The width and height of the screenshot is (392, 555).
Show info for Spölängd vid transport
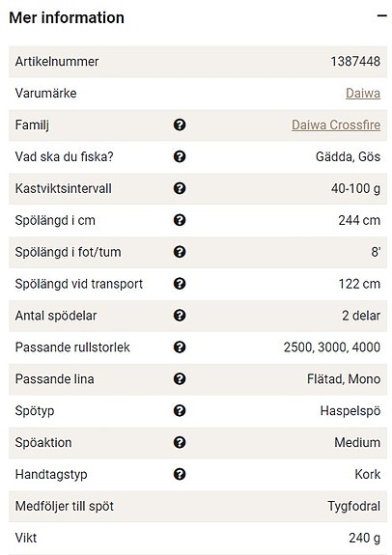click(x=180, y=284)
